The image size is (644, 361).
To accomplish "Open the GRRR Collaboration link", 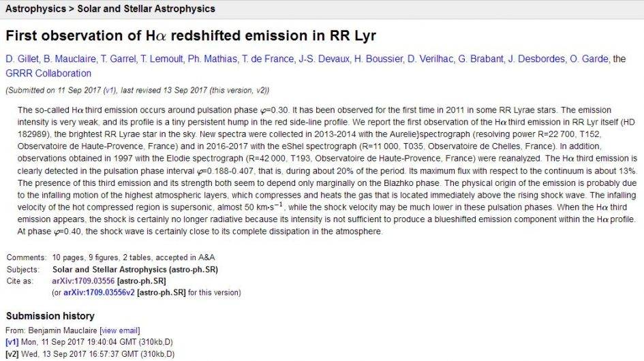I will 48,74.
